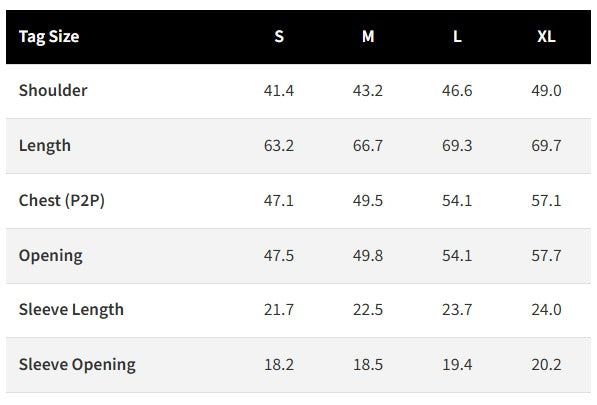597x405 pixels.
Task: Click Chest value 57.1 for size XL
Action: coord(546,201)
